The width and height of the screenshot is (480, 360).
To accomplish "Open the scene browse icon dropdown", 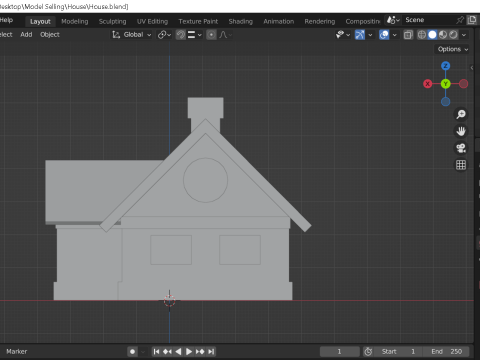I will click(393, 20).
